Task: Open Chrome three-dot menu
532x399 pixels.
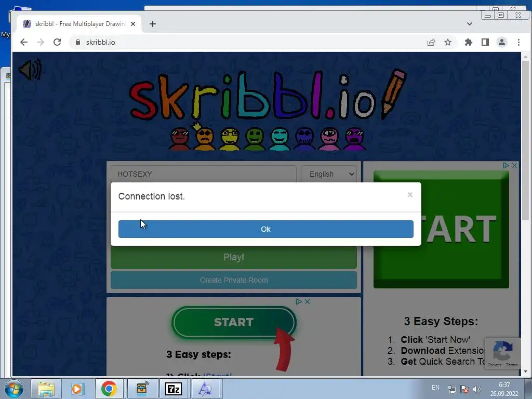Action: [x=518, y=42]
